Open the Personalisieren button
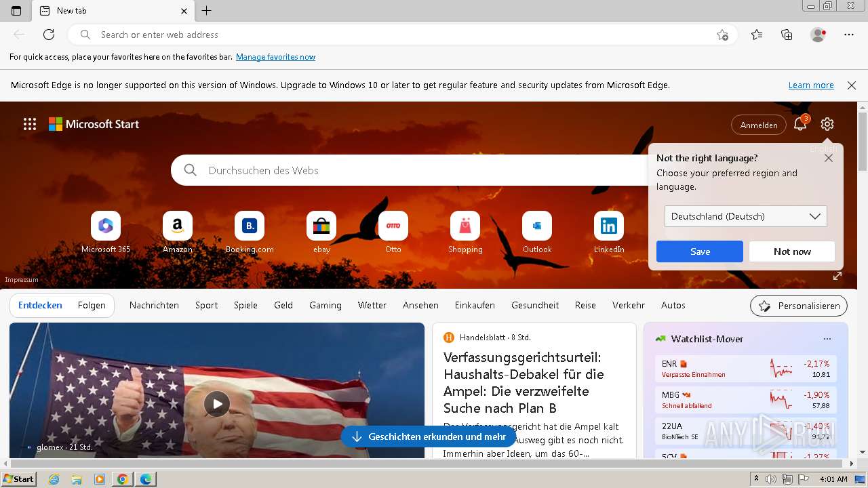 click(x=799, y=306)
